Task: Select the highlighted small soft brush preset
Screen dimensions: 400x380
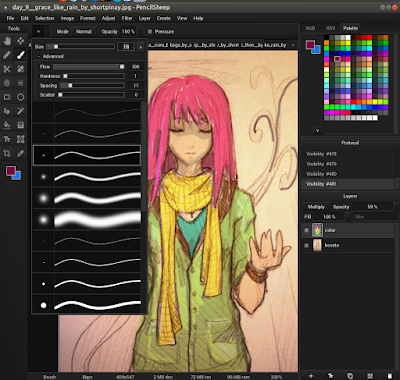Action: [x=87, y=155]
